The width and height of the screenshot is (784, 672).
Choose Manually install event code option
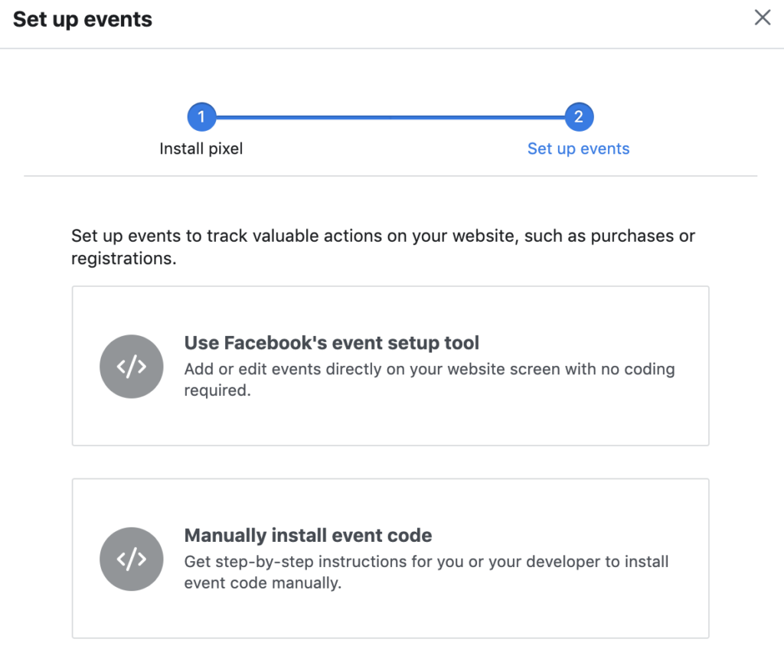(x=390, y=558)
